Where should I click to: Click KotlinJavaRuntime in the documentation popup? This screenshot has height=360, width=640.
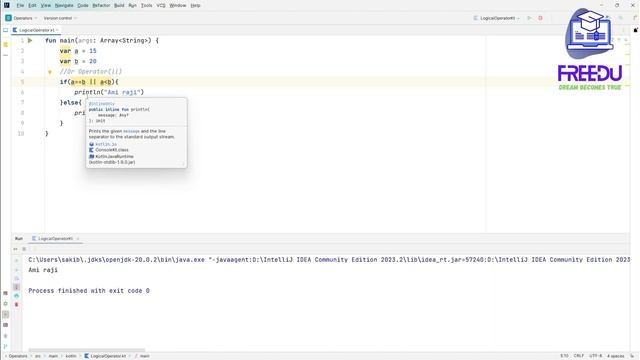[114, 156]
